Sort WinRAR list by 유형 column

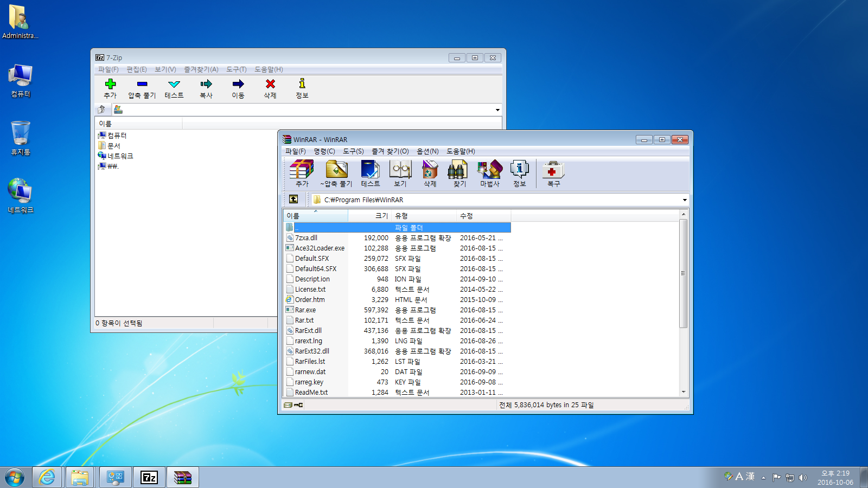pyautogui.click(x=424, y=216)
